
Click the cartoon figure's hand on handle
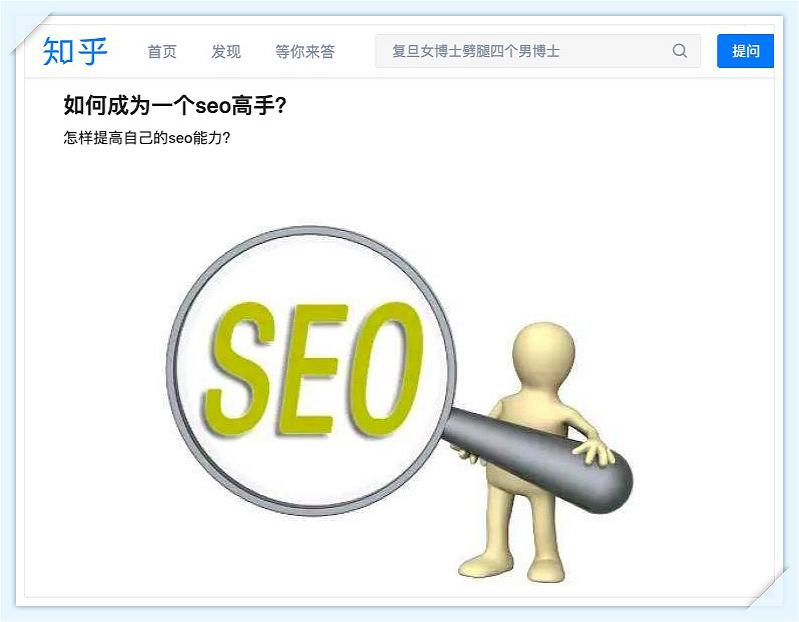coord(593,451)
